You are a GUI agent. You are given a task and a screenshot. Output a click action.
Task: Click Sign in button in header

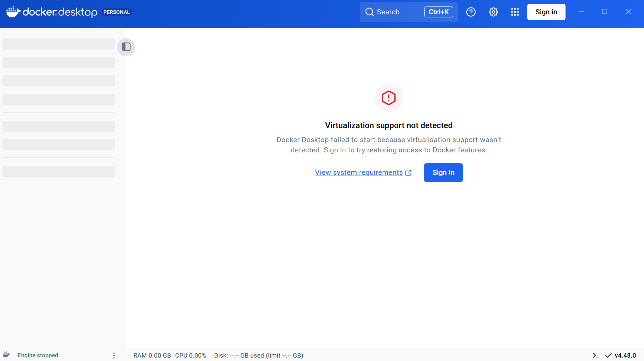click(x=546, y=12)
